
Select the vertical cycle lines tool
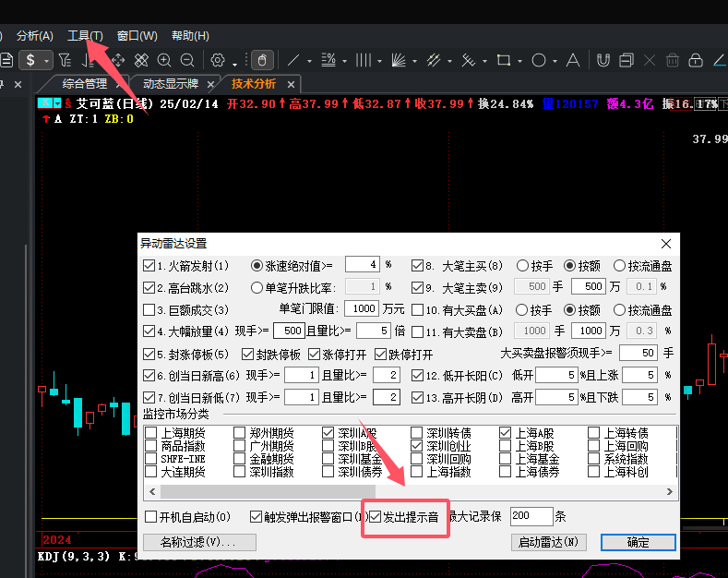[364, 60]
